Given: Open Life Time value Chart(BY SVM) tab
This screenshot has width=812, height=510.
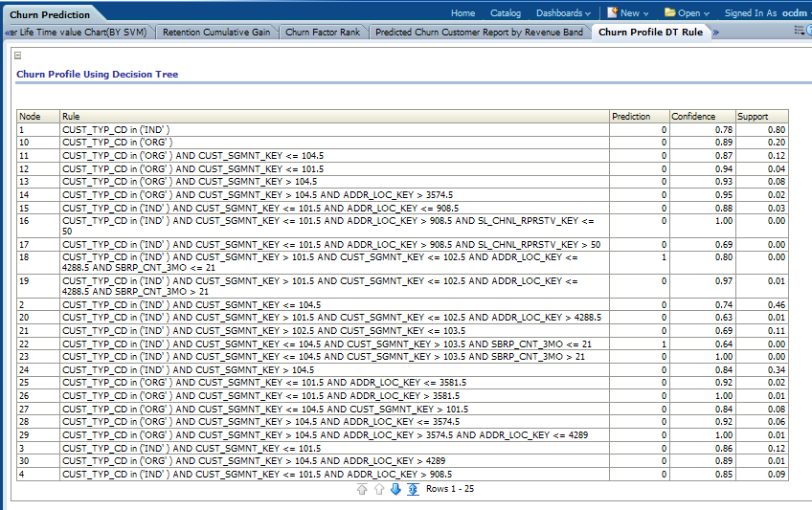Looking at the screenshot, I should 78,33.
